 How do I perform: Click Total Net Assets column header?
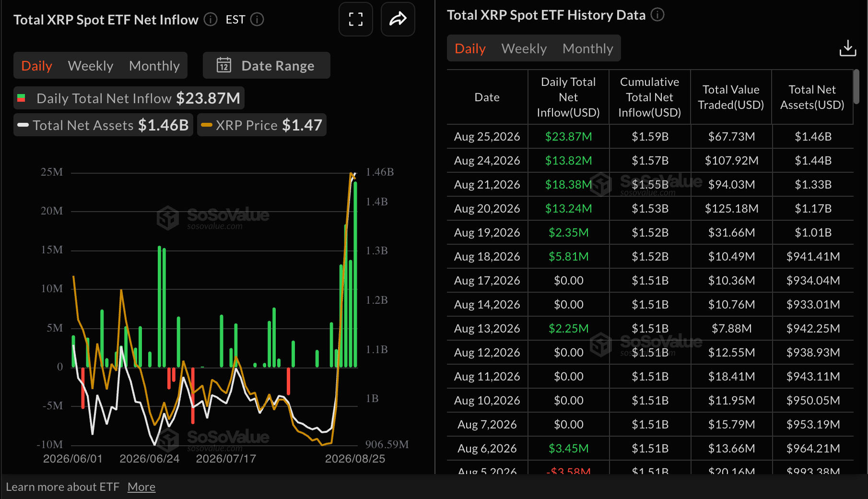812,97
